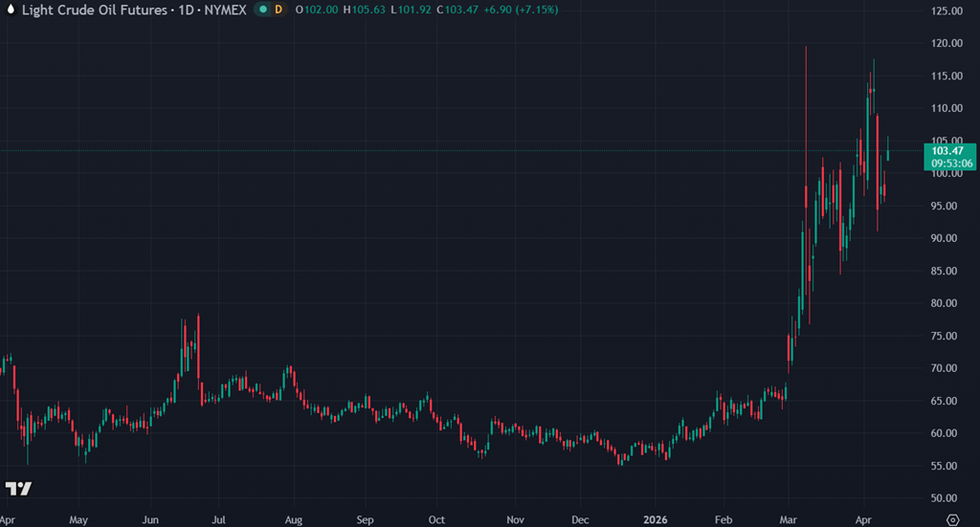Open chart settings hexagon gear icon
The height and width of the screenshot is (527, 980).
[x=952, y=519]
